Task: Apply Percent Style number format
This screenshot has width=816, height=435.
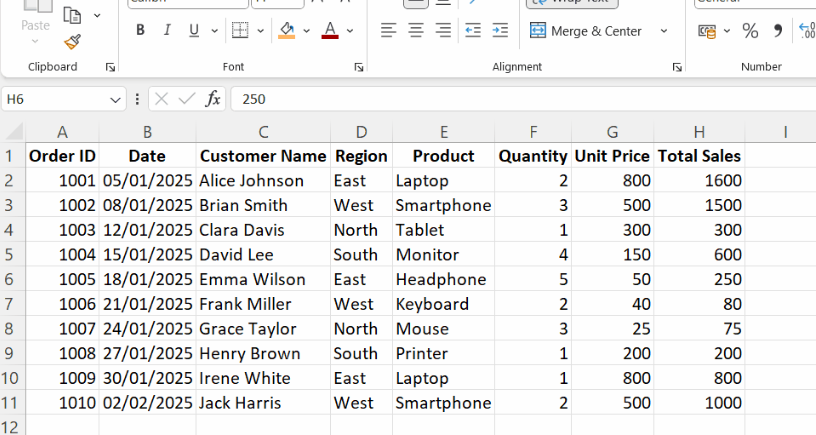Action: [x=750, y=31]
